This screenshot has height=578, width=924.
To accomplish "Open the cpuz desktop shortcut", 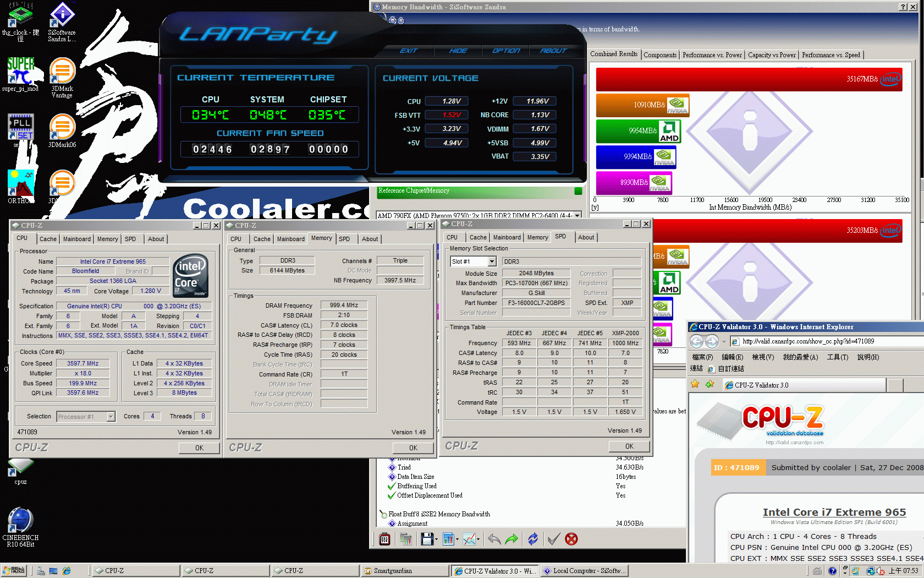I will 20,472.
